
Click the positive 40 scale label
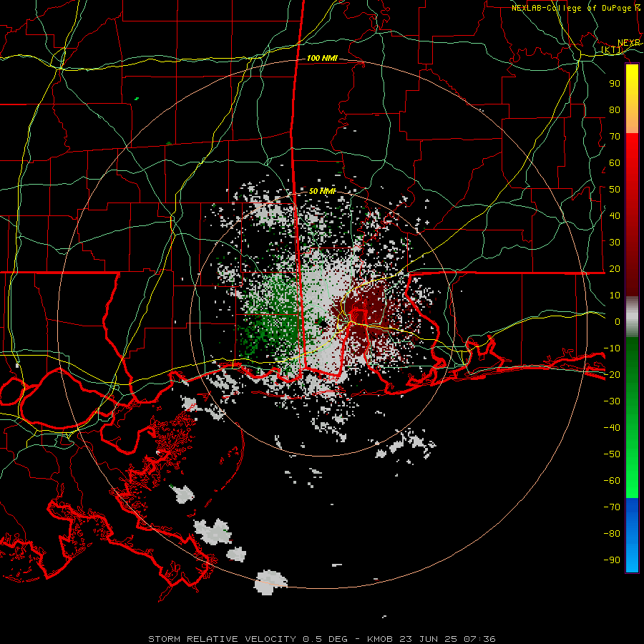[x=615, y=216]
